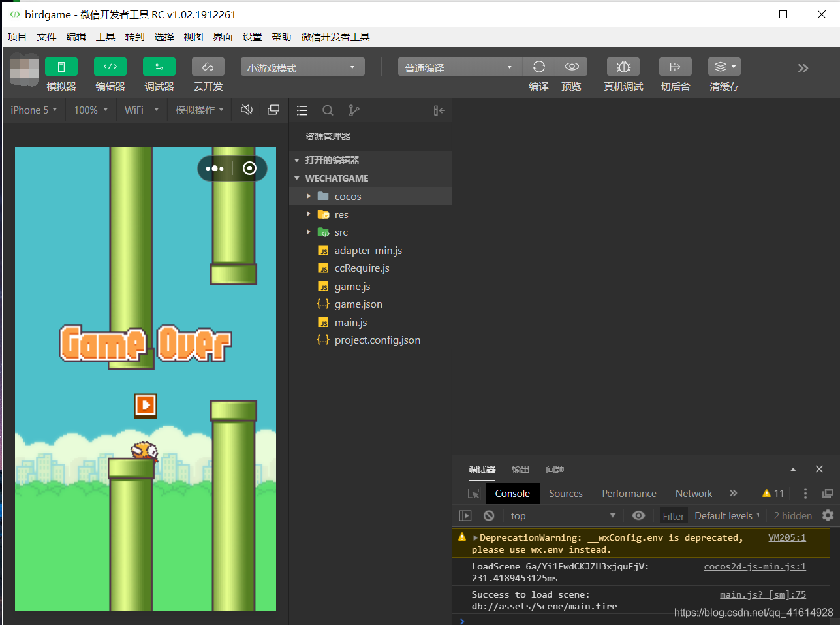The image size is (840, 625).
Task: Mute the simulator sound
Action: 247,110
